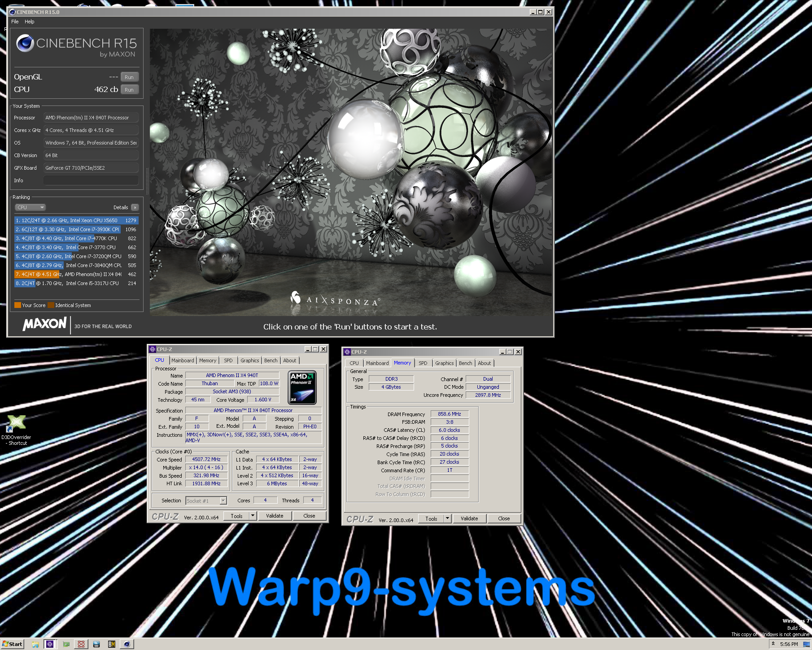This screenshot has height=650, width=812.
Task: Click Validate in left CPU-Z window
Action: pyautogui.click(x=275, y=516)
